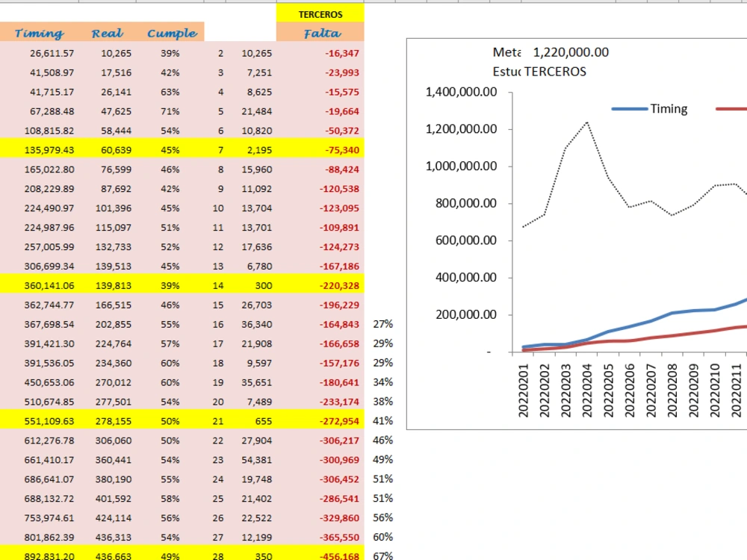Select Falta value -365,550
Viewport: 747px width, 560px height.
(x=339, y=538)
